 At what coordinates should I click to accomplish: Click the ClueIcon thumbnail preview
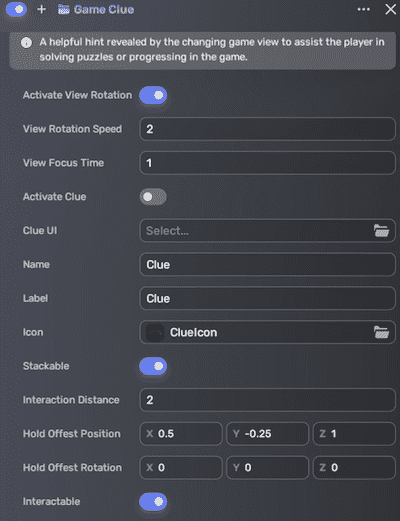[x=155, y=333]
